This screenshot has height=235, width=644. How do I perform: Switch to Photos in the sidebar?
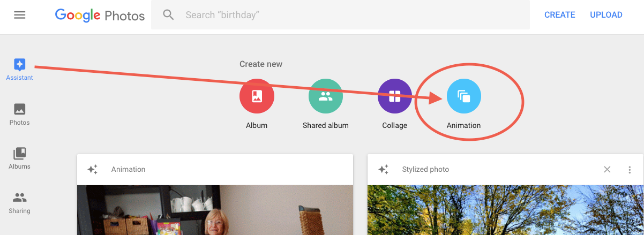pos(20,114)
